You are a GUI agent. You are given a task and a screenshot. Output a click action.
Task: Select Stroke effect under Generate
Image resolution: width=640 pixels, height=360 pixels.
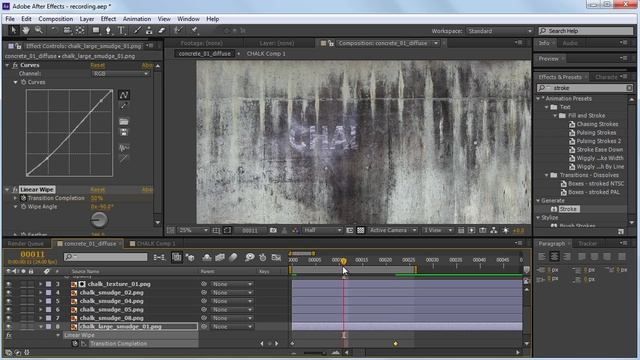coord(568,209)
